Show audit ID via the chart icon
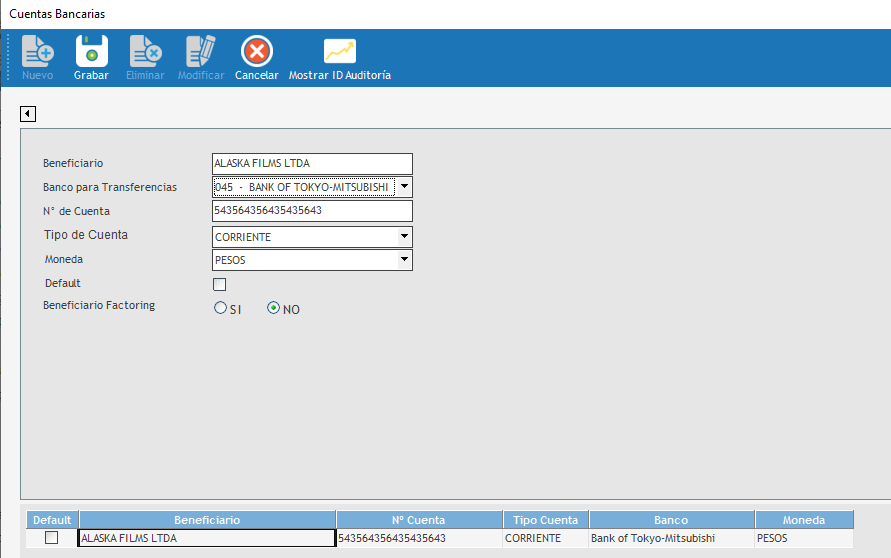Viewport: 891px width, 558px height. tap(339, 52)
